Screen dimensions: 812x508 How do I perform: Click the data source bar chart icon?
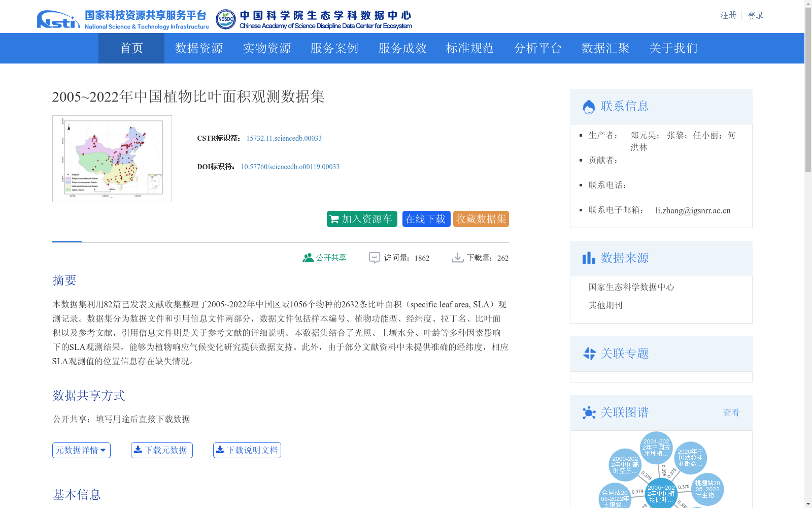pyautogui.click(x=589, y=258)
